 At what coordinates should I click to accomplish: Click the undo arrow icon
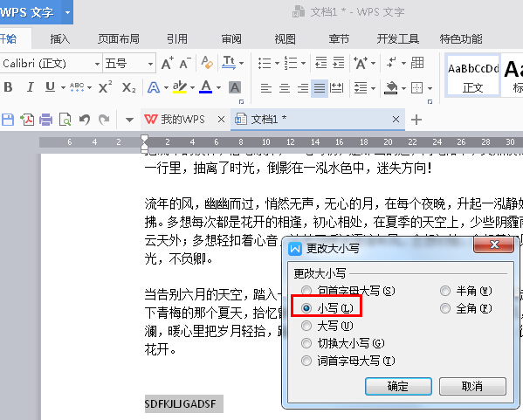pos(85,120)
